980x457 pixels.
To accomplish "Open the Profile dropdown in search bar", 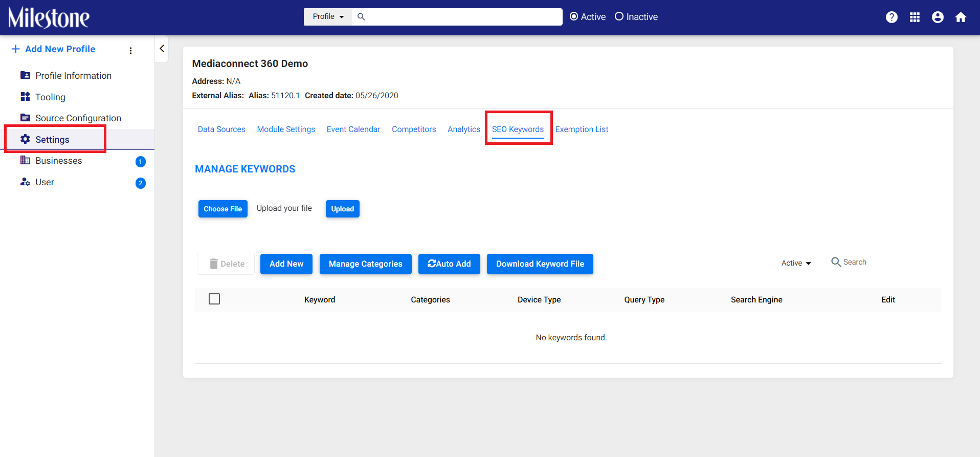I will tap(328, 17).
